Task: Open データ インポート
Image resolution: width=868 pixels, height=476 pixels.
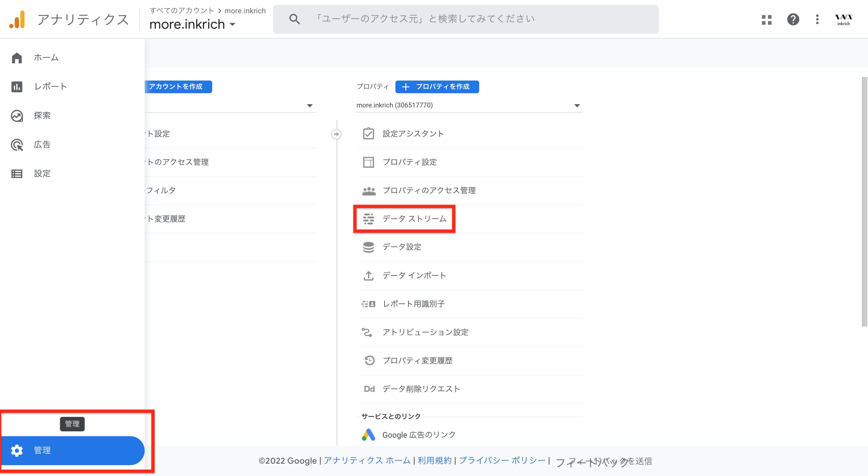Action: [x=470, y=276]
